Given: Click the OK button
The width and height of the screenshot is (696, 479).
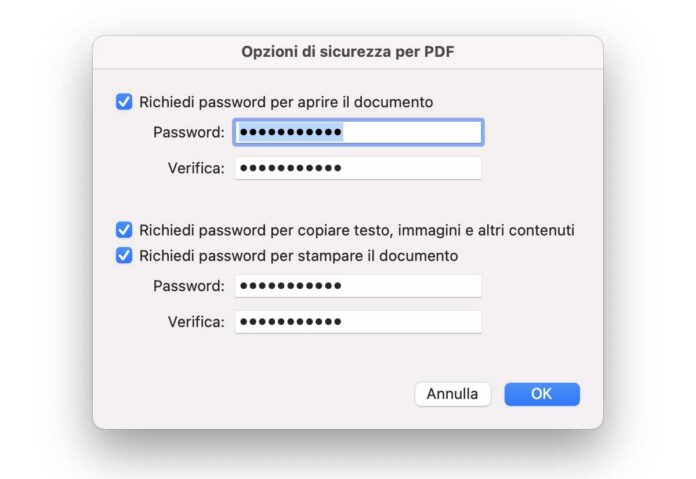Looking at the screenshot, I should [x=541, y=394].
